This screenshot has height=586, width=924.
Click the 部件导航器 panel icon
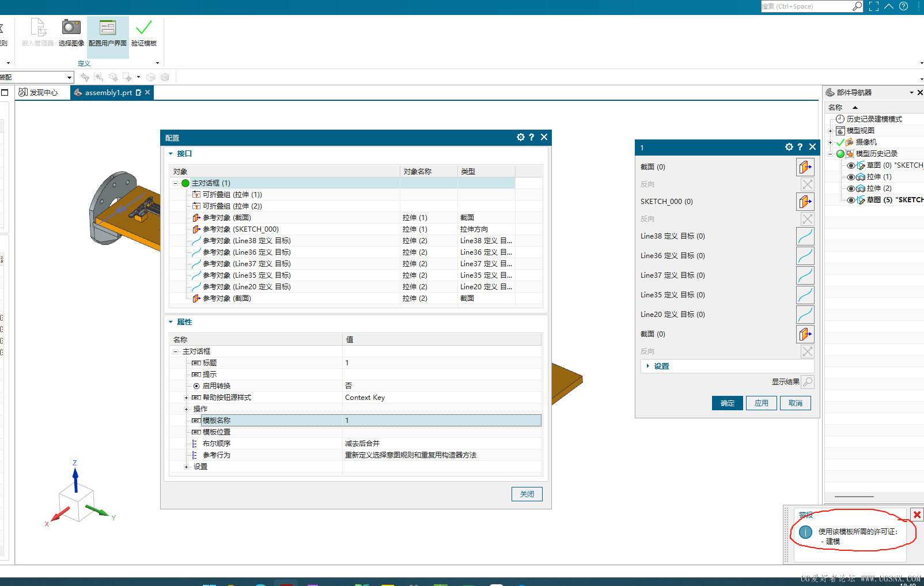[830, 92]
